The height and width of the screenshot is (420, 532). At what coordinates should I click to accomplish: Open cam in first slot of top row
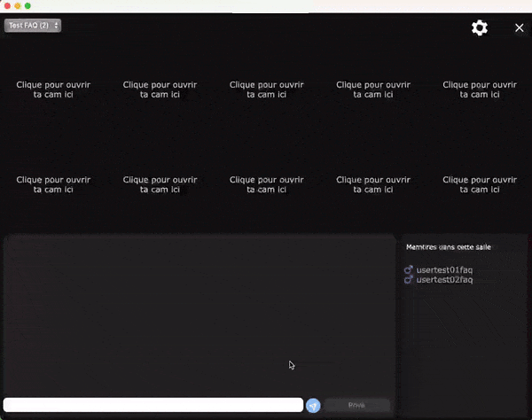[53, 89]
